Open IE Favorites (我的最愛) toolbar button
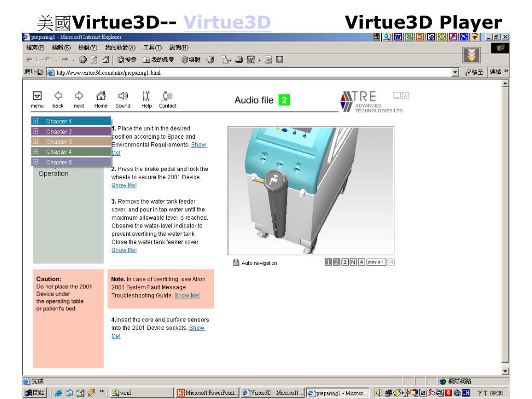The width and height of the screenshot is (532, 399). (x=158, y=60)
